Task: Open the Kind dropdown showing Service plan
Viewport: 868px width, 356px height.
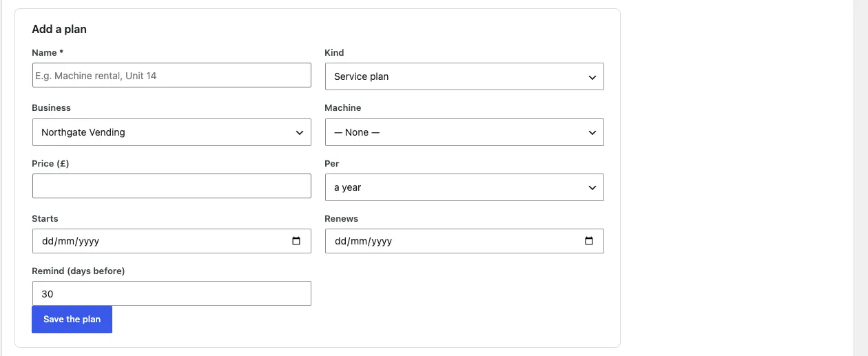Action: (x=464, y=76)
